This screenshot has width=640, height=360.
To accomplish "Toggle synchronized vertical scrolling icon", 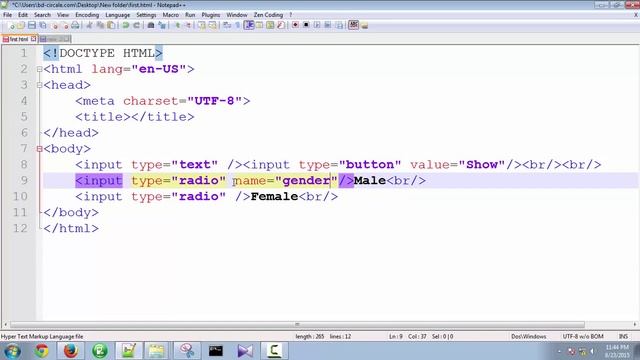I will [x=202, y=25].
